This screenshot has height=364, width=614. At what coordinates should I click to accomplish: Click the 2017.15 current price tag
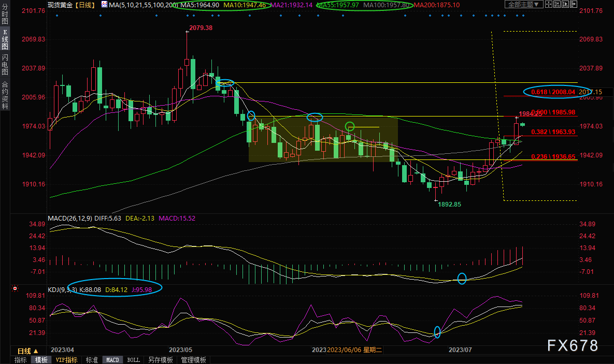(590, 92)
